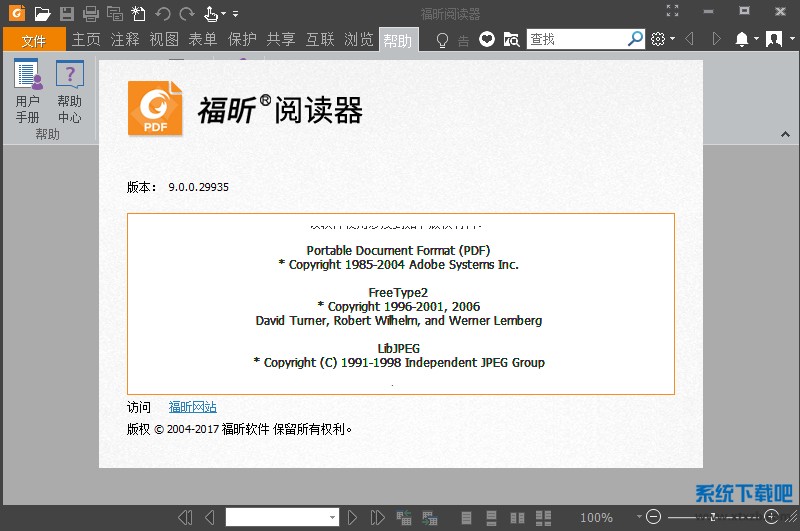The image size is (800, 531).
Task: Open the user account icon
Action: [774, 39]
